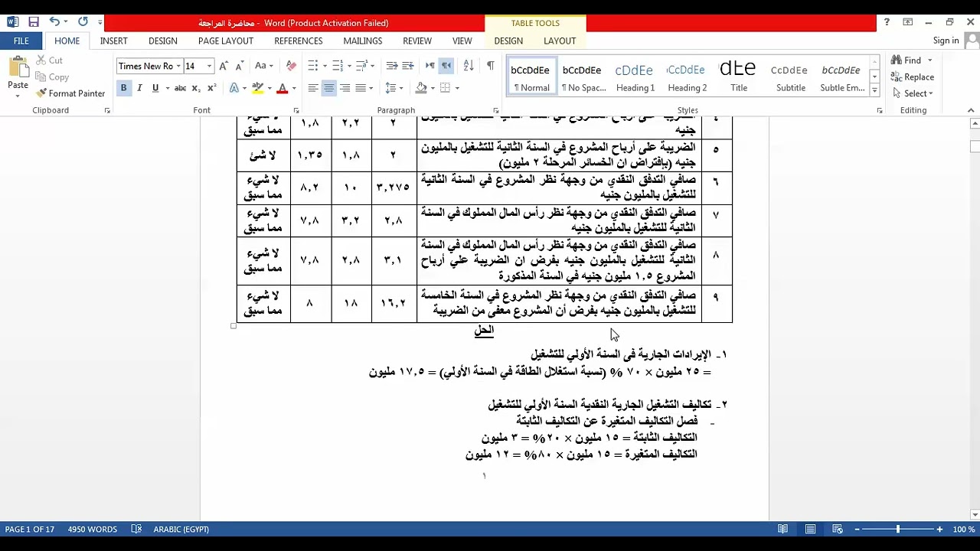
Task: Open the Select dropdown in Editing
Action: click(x=912, y=93)
